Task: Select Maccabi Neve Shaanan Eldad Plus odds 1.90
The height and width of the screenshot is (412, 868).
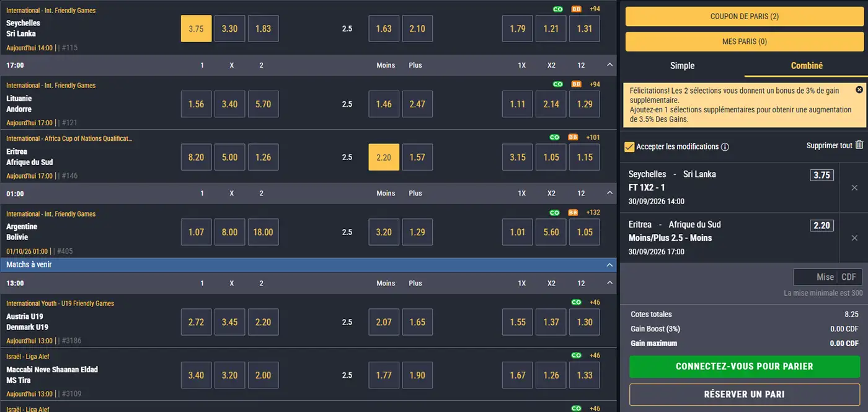Action: 417,375
